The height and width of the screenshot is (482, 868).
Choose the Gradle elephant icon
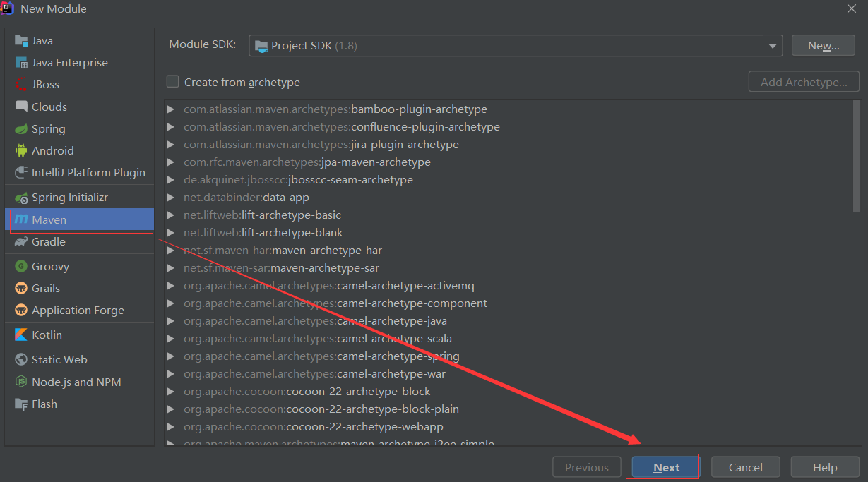[20, 242]
